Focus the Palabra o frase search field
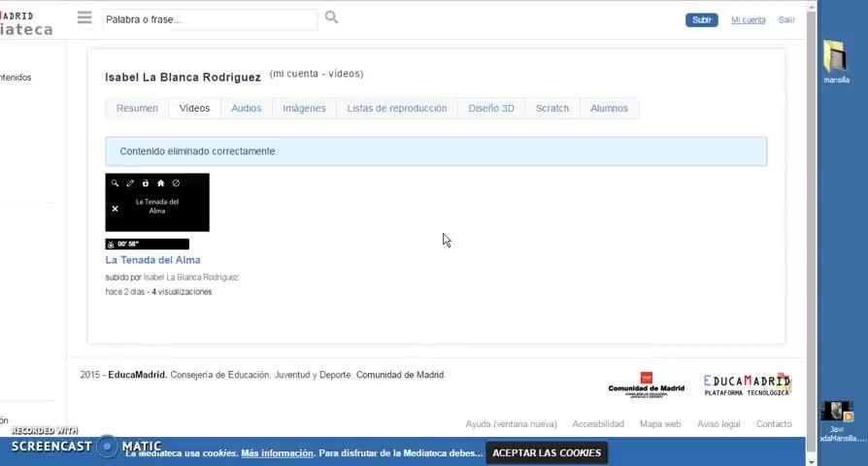This screenshot has height=466, width=868. click(210, 19)
